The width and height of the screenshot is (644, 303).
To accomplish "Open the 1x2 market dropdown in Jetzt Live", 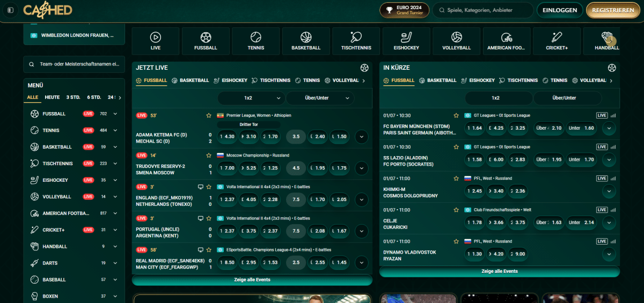I will point(251,98).
